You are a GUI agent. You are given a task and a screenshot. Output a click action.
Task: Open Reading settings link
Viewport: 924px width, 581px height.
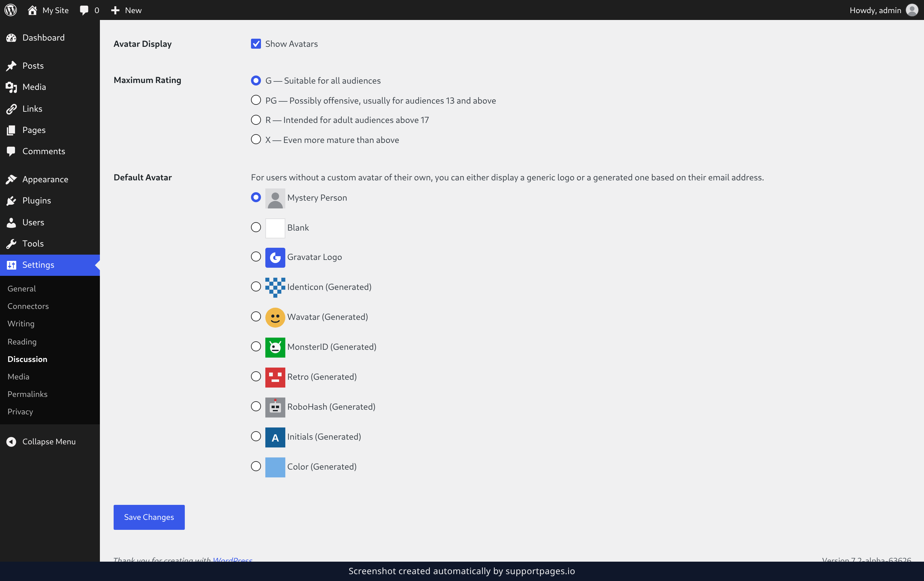(x=22, y=341)
